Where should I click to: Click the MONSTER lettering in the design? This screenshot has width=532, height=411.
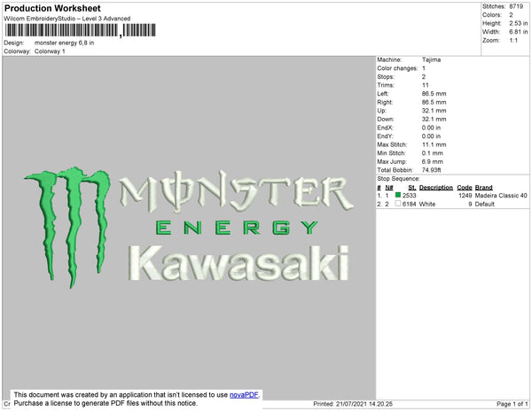click(236, 190)
